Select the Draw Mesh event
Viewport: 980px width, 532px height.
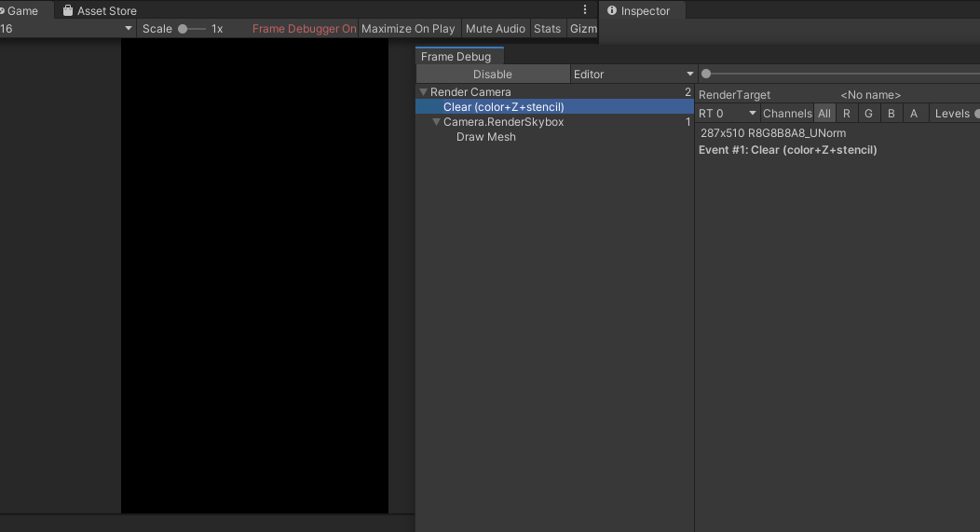coord(485,137)
